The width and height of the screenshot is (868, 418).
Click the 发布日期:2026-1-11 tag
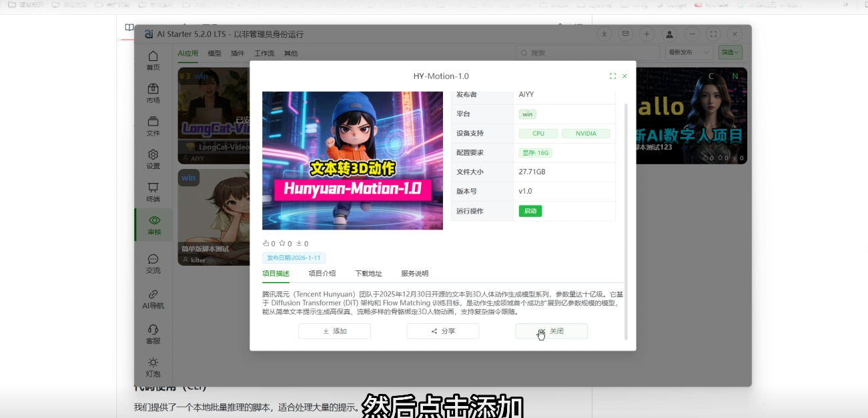294,258
